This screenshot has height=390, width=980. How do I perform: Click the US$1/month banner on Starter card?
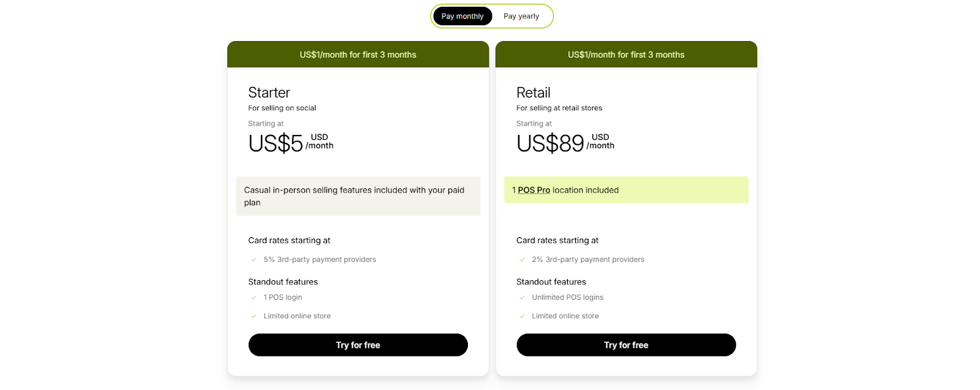coord(358,55)
